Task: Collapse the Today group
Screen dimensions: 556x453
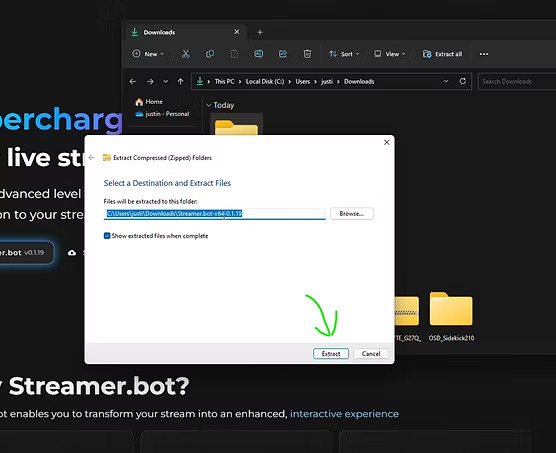Action: tap(209, 105)
